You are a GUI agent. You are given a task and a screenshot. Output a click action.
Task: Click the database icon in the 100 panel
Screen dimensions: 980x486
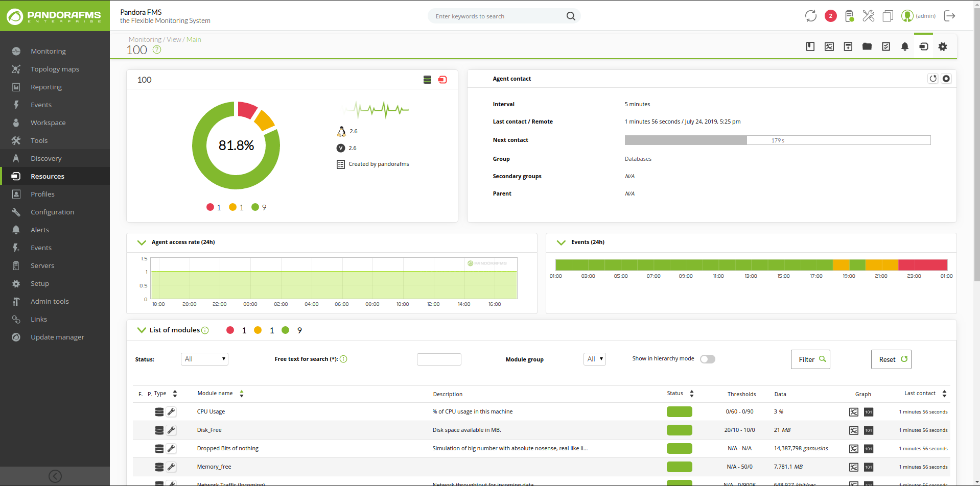(428, 80)
